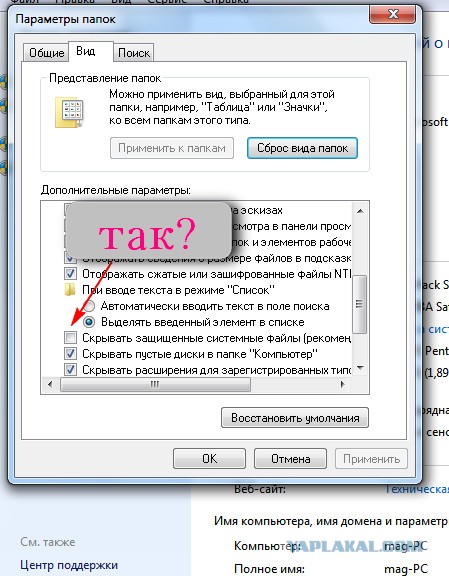Click the horizontal scroll-left arrow
This screenshot has width=449, height=576.
50,385
